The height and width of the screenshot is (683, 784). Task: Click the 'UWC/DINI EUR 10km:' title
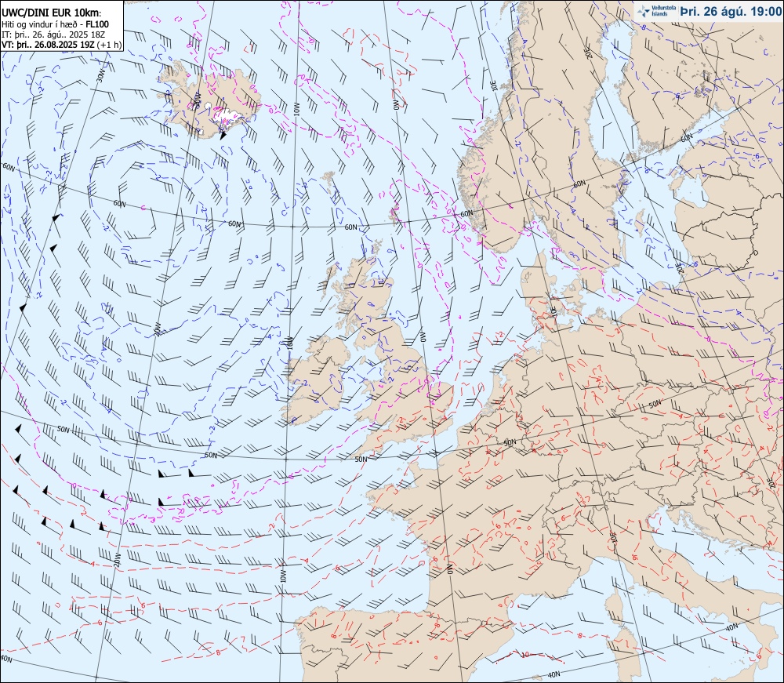[x=52, y=13]
